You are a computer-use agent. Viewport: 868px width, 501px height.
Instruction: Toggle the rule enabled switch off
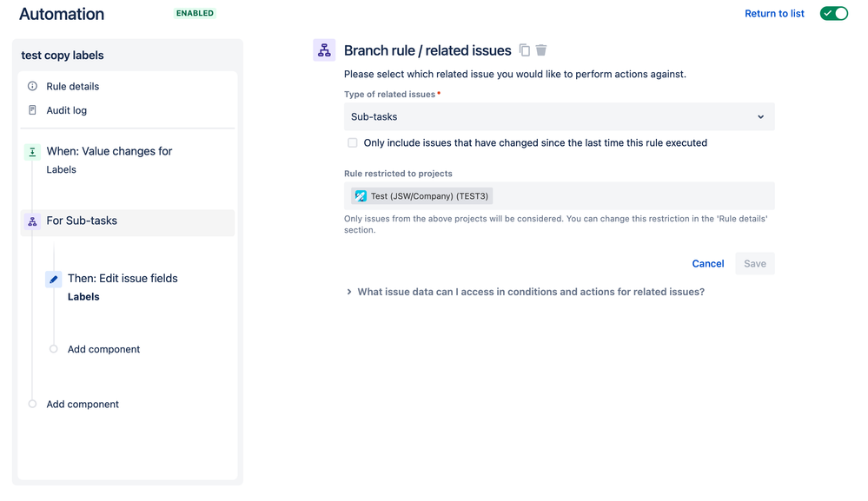click(833, 13)
